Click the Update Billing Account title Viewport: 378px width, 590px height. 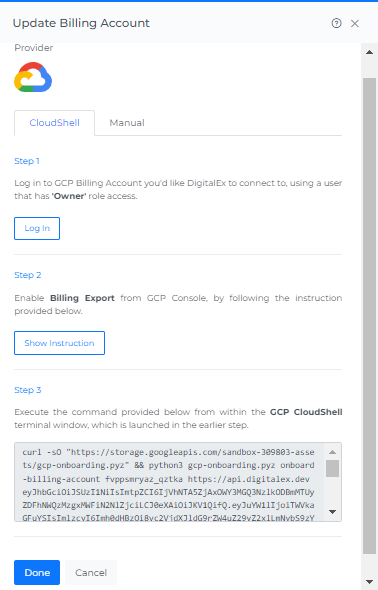click(81, 23)
